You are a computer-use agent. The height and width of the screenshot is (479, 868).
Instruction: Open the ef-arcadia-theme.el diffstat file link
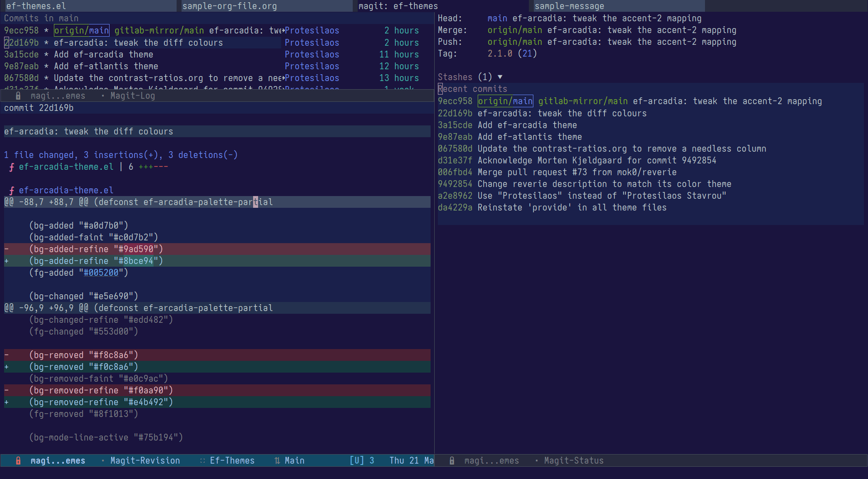click(x=66, y=167)
